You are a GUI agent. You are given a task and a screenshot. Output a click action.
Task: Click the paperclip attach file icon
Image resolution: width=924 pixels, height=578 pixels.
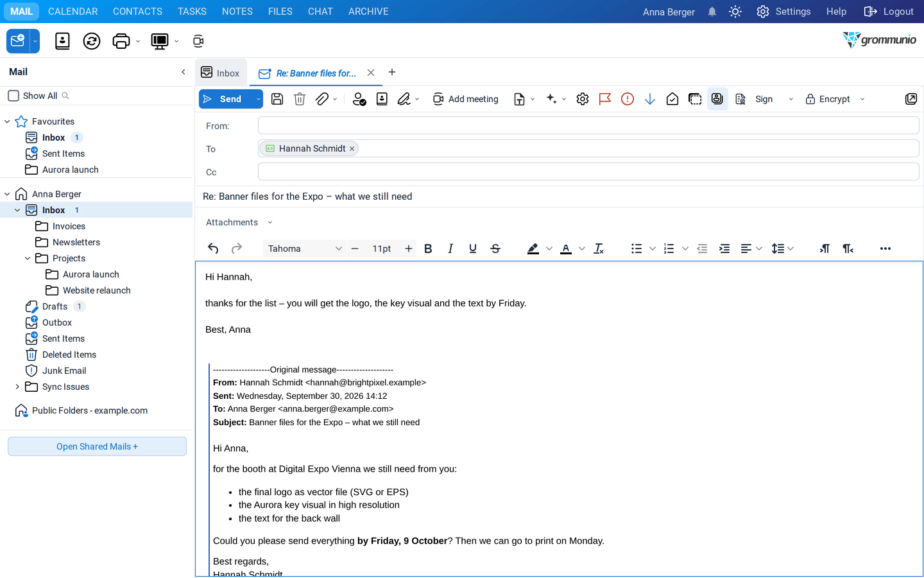coord(322,99)
